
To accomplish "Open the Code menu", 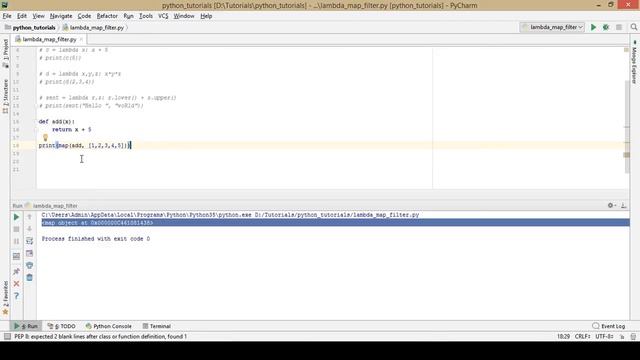I will coord(84,16).
